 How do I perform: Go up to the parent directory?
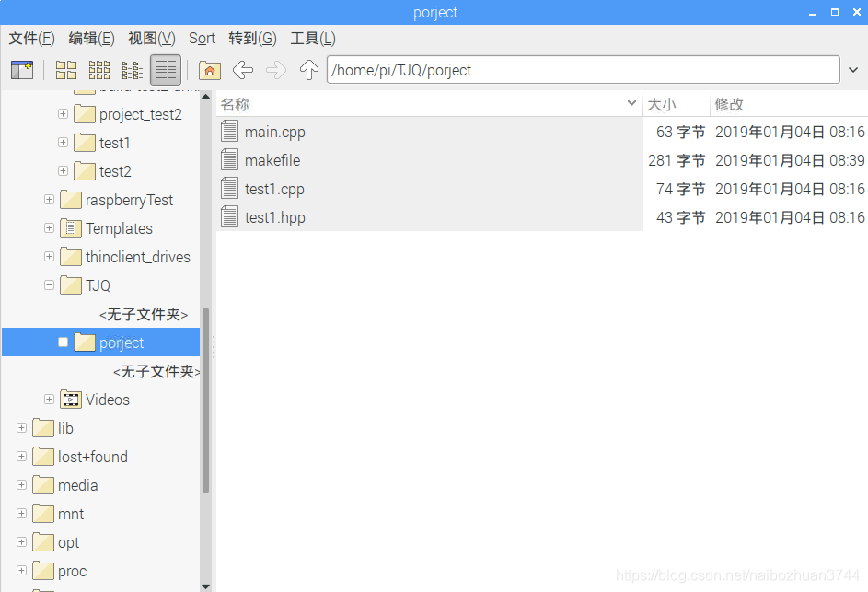tap(308, 69)
